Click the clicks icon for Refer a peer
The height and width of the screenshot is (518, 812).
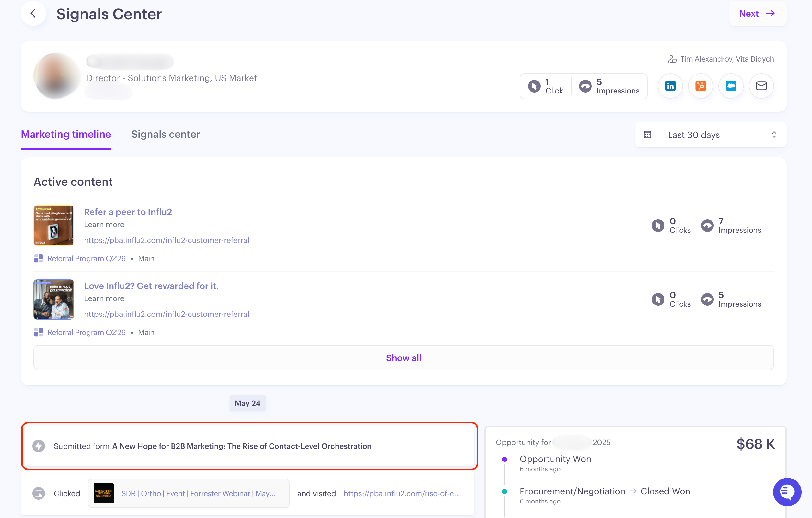[657, 226]
